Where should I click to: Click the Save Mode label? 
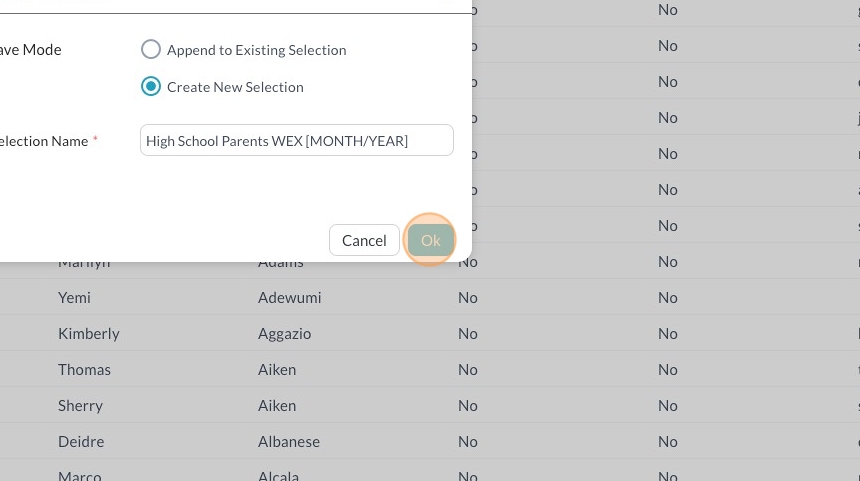click(x=30, y=50)
